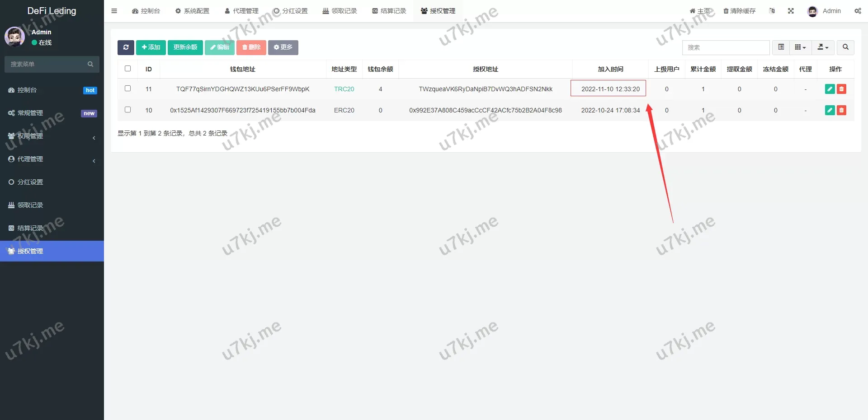Expand the 代理管理 sidebar section

30,159
